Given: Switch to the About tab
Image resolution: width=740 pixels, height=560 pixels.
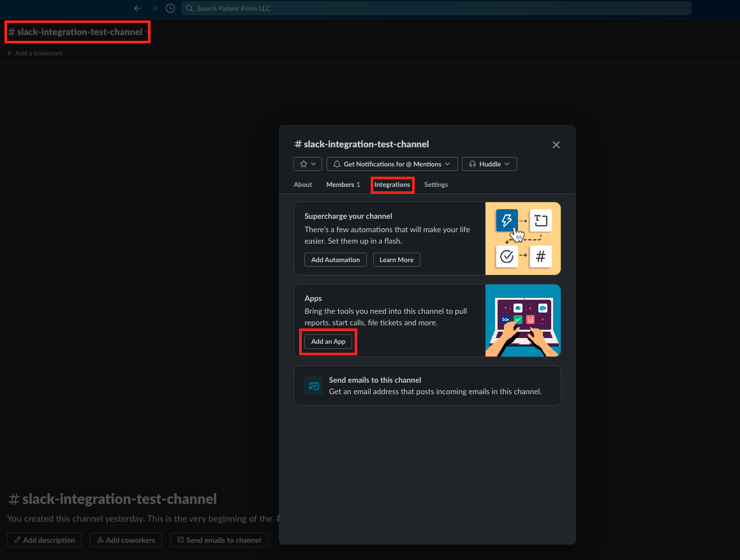Looking at the screenshot, I should pos(303,184).
